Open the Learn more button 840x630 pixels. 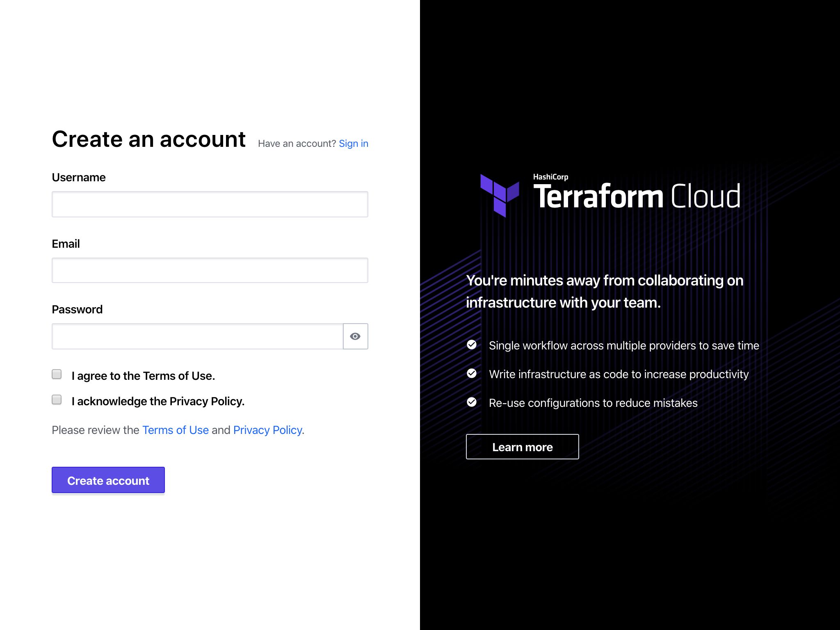click(x=522, y=447)
